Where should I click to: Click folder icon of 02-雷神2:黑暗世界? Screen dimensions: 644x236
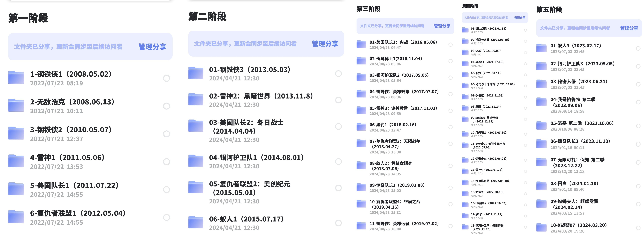tap(196, 99)
